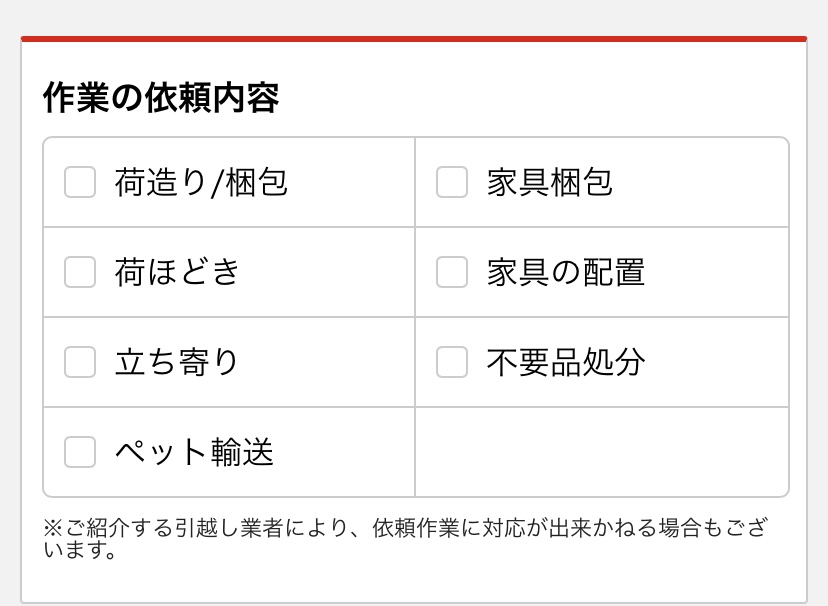The height and width of the screenshot is (606, 828).
Task: Click the 荷造り/梱包 label text
Action: (x=201, y=182)
